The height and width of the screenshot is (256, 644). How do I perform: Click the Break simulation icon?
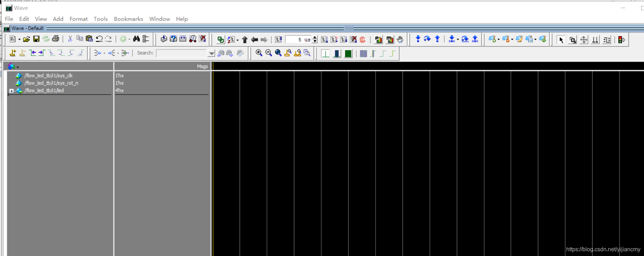pos(354,40)
